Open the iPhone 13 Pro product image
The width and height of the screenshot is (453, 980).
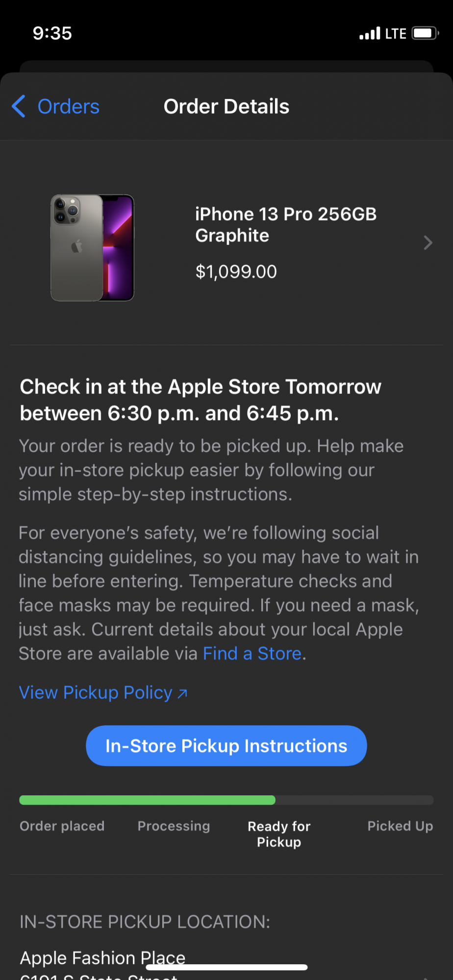[x=93, y=247]
